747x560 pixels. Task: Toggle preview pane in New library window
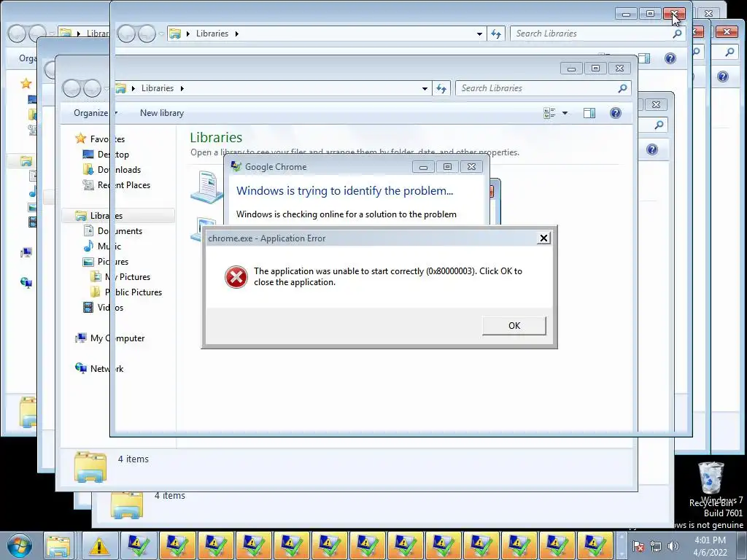(589, 113)
